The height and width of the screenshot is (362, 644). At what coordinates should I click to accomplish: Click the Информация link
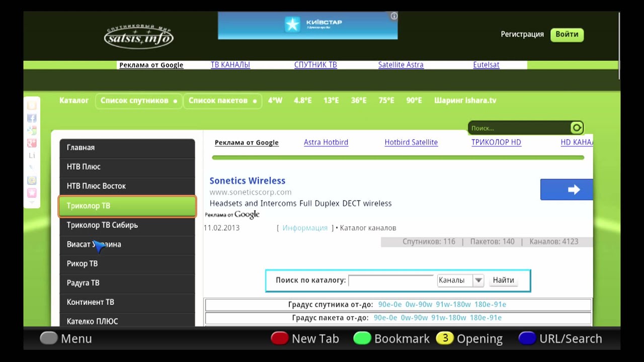305,228
